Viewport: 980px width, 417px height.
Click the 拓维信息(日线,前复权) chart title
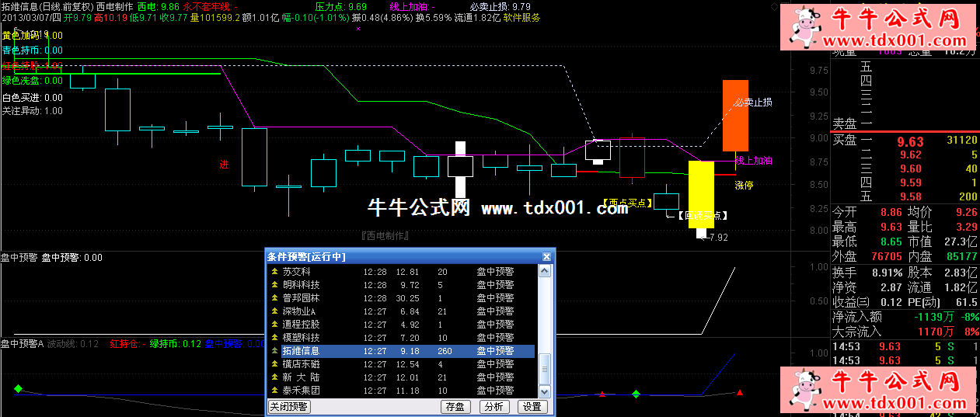click(47, 5)
